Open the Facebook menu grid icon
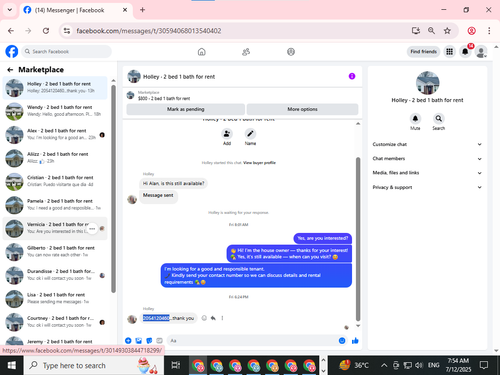The image size is (500, 375). coord(449,52)
